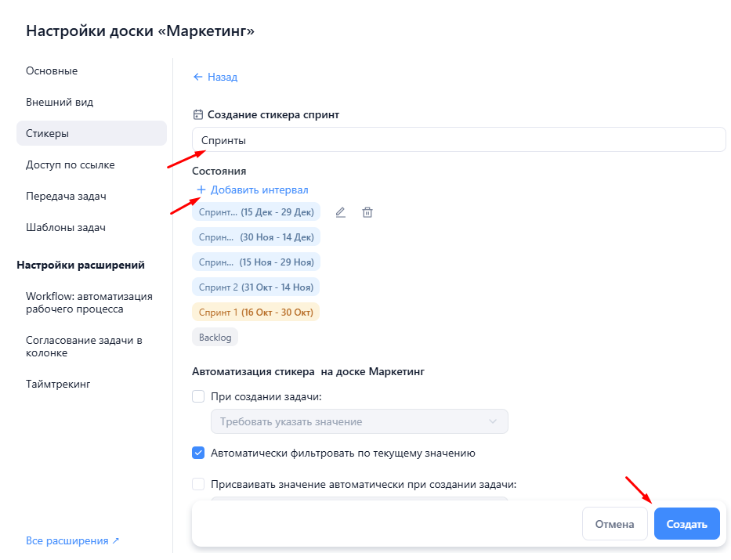Screen dimensions: 731x560
Task: Click the pencil edit icon for sprint interval
Action: click(x=340, y=212)
